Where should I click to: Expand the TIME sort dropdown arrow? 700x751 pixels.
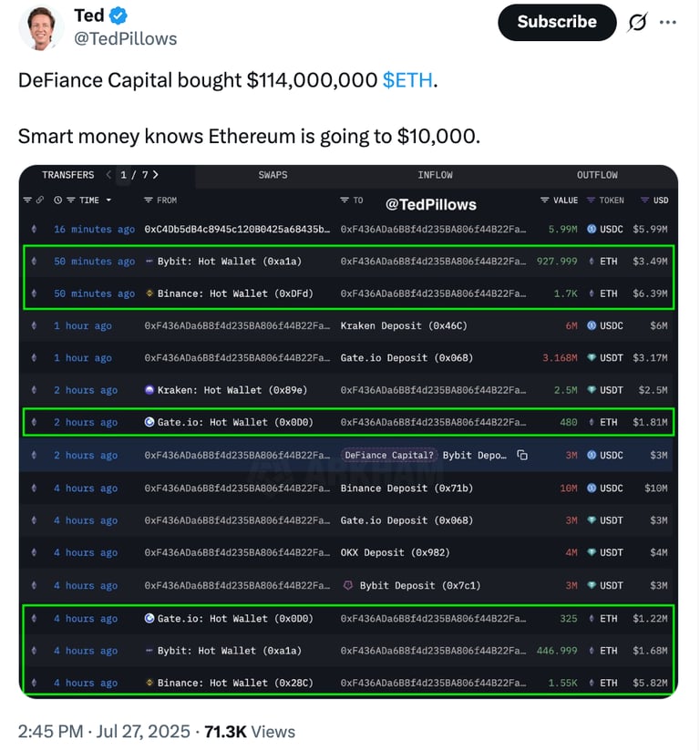(x=108, y=201)
